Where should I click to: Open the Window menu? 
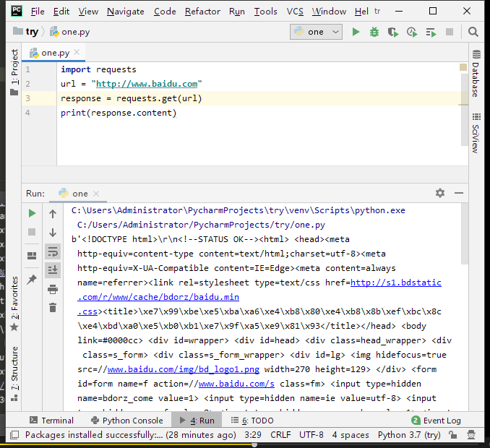(x=329, y=12)
